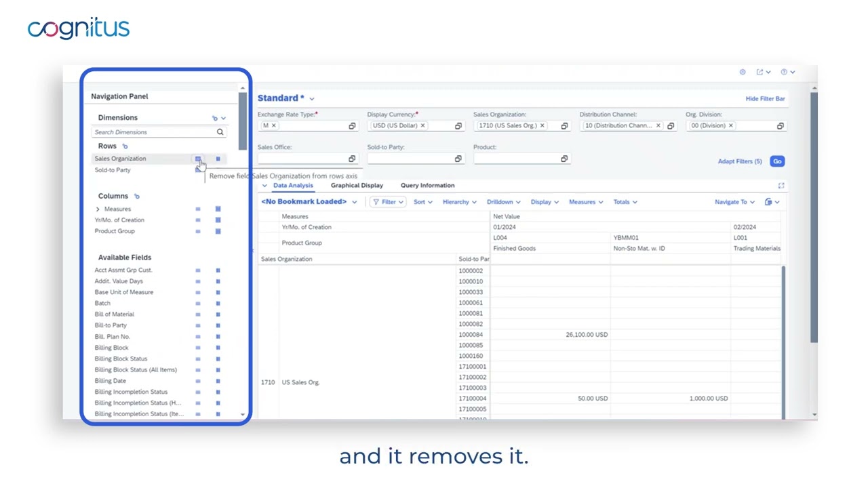Open value help for Org. Division

pos(780,126)
